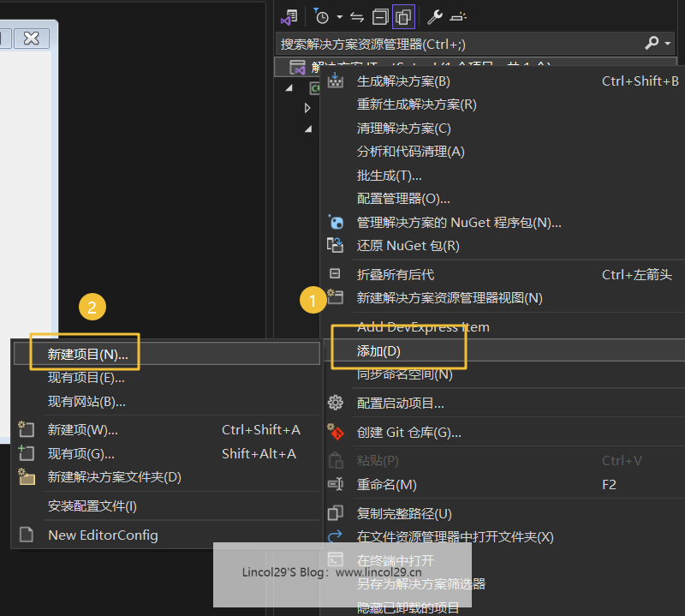
Task: Click the collapse all icon in toolbar
Action: click(x=380, y=16)
